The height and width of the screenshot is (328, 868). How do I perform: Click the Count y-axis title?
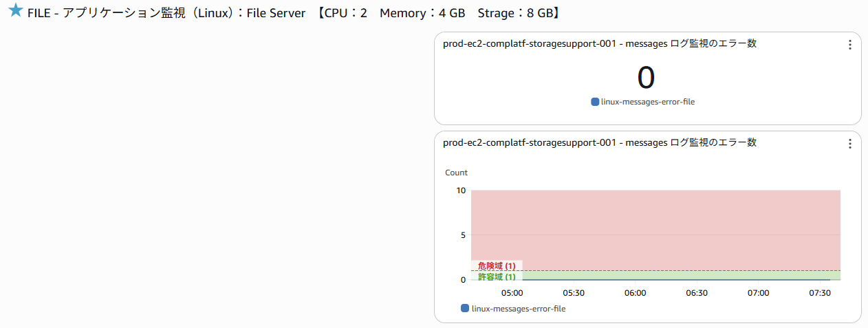[456, 173]
